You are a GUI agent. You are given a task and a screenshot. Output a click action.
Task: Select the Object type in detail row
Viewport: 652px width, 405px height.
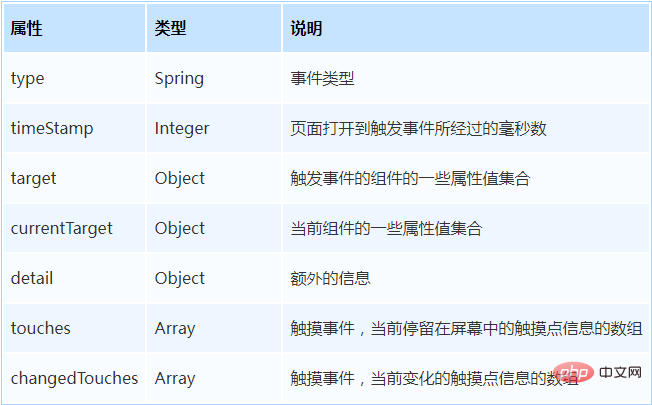point(180,278)
